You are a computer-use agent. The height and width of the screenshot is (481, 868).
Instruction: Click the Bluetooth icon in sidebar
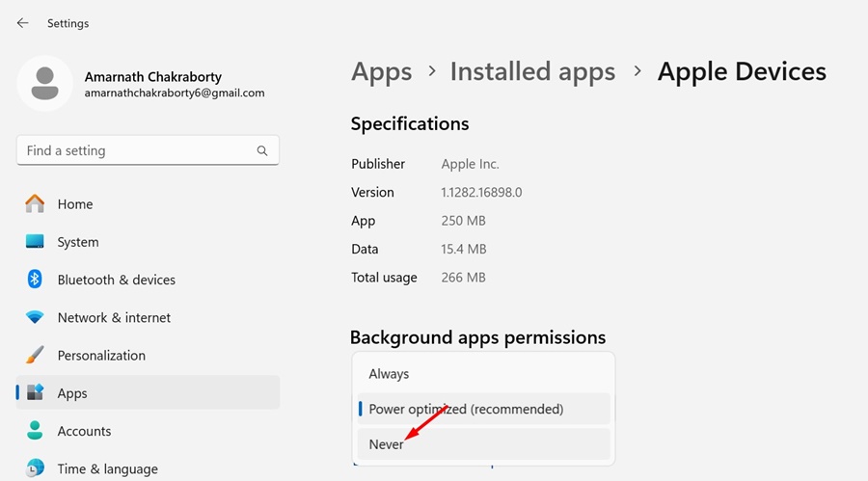(x=36, y=280)
